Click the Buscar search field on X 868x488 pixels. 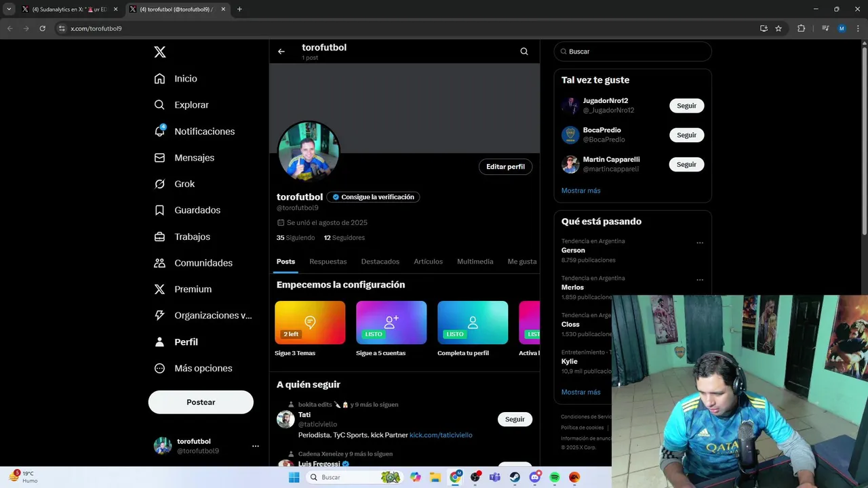click(633, 52)
